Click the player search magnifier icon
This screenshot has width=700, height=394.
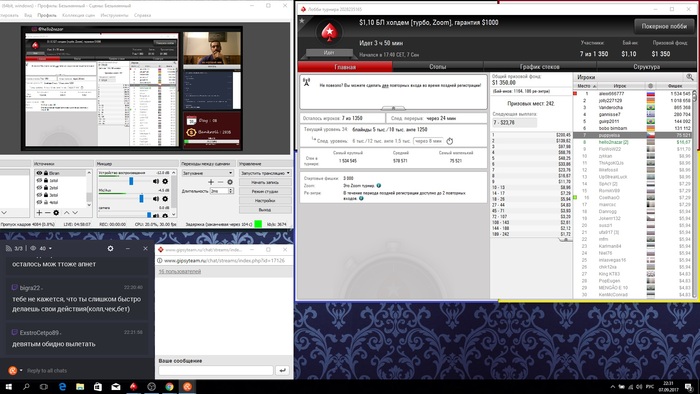tap(690, 77)
